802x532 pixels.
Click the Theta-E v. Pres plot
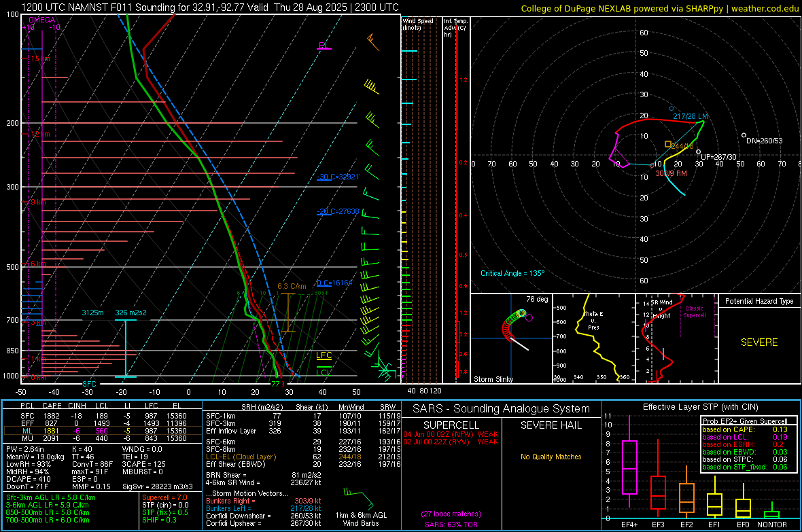(594, 338)
